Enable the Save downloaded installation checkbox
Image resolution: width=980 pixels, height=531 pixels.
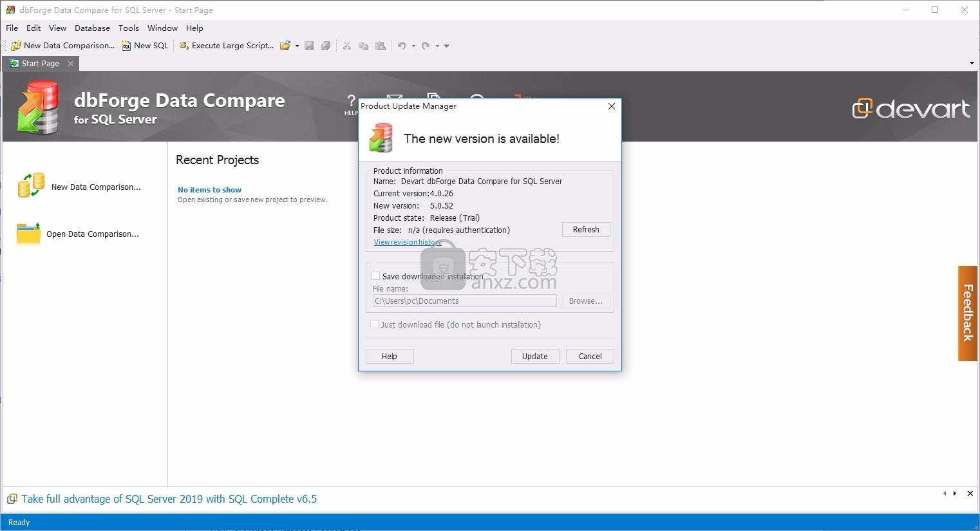coord(376,276)
